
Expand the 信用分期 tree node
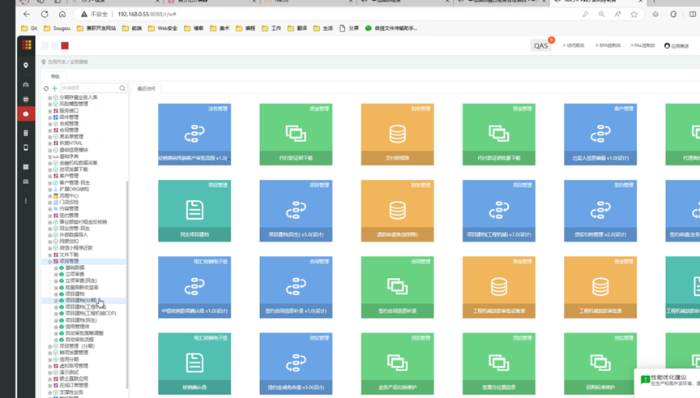[50, 359]
